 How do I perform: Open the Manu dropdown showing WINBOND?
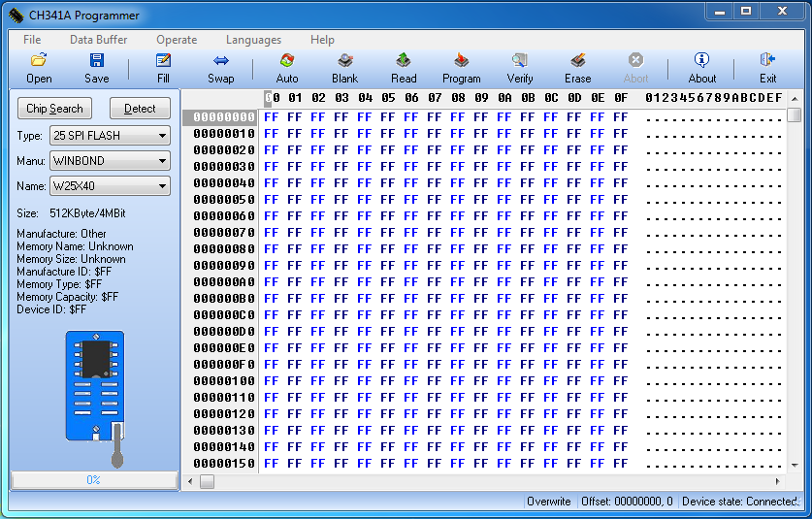click(x=110, y=161)
